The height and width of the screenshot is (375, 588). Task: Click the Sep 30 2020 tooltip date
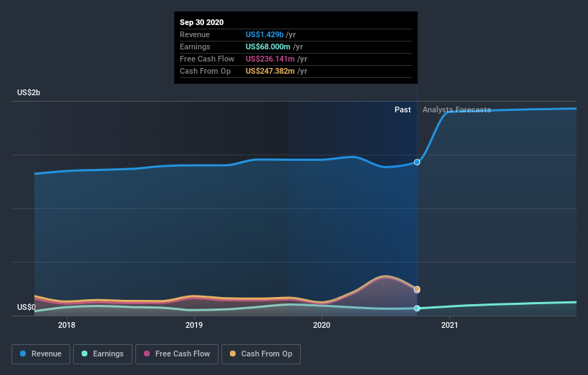pos(202,22)
